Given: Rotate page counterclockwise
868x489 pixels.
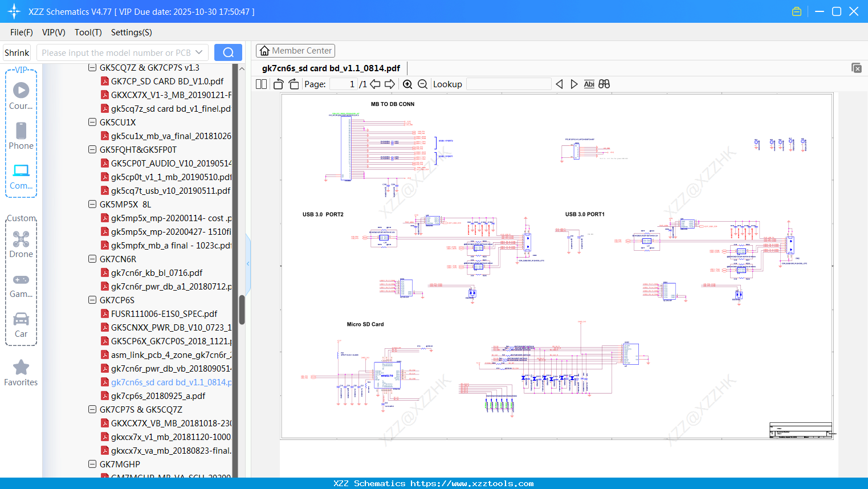Looking at the screenshot, I should pos(278,84).
